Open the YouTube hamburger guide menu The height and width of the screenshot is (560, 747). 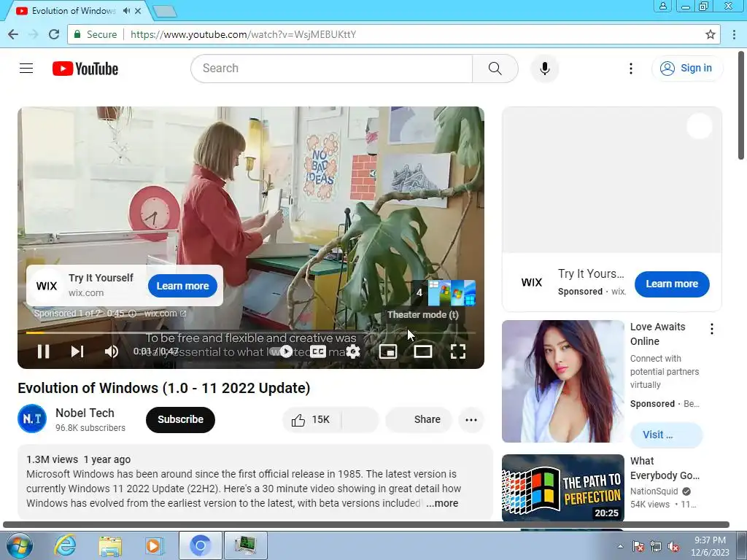26,69
